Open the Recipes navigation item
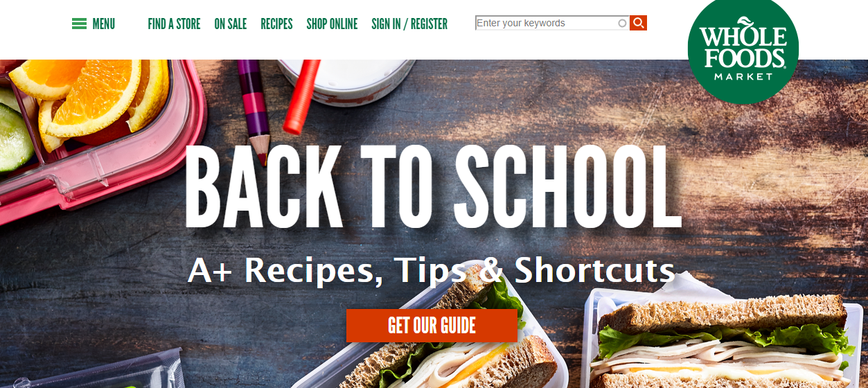Viewport: 868px width, 388px height. (276, 24)
